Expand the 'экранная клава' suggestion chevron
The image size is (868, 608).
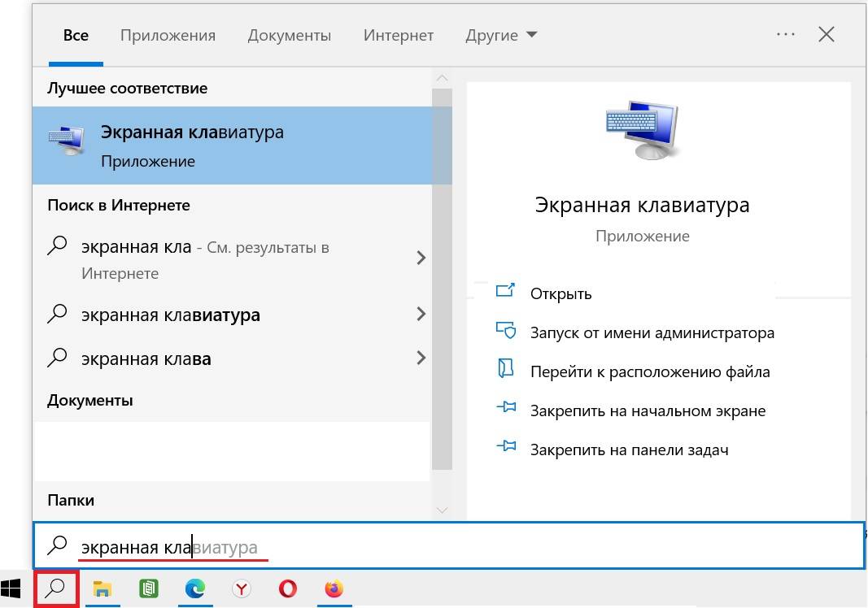tap(421, 358)
